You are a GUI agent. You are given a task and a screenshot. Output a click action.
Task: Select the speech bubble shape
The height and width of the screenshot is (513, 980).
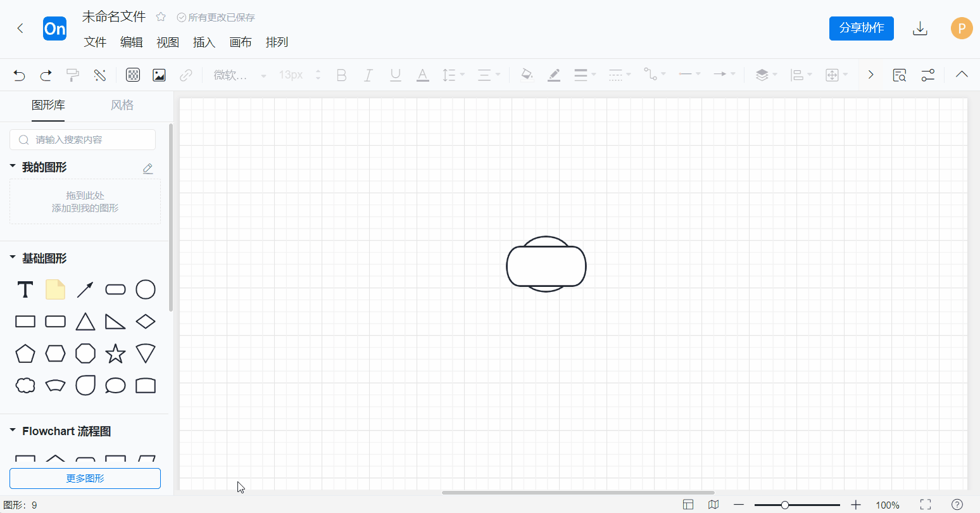coord(115,385)
